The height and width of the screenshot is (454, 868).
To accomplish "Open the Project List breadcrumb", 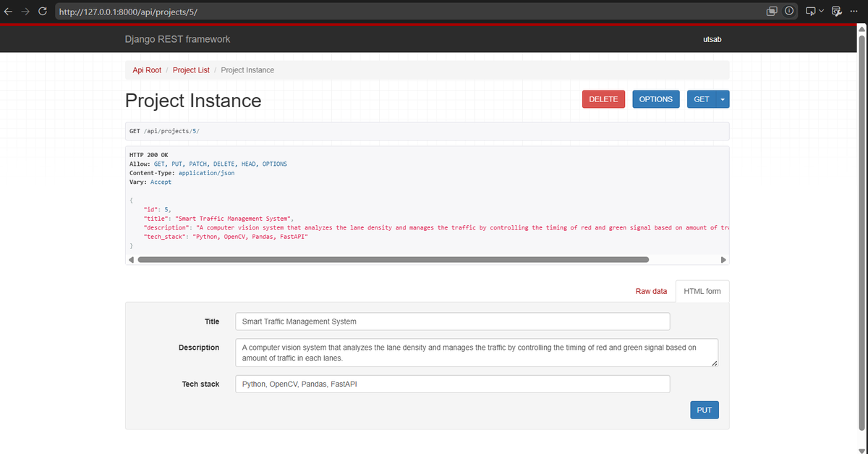I will (x=191, y=70).
